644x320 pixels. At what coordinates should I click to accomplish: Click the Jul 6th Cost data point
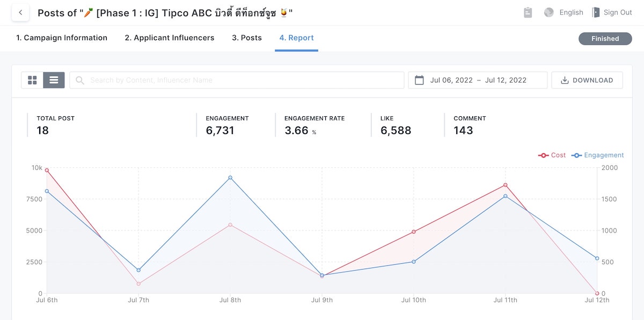47,170
